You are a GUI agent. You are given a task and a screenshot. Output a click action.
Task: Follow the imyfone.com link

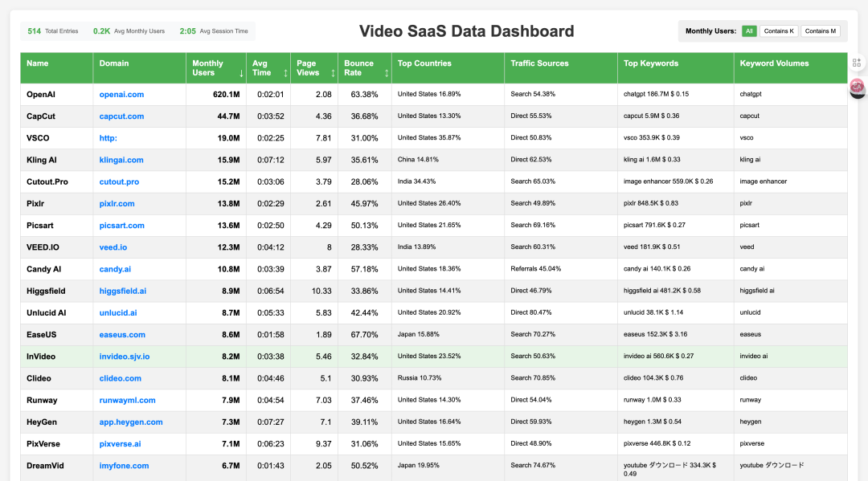coord(124,466)
